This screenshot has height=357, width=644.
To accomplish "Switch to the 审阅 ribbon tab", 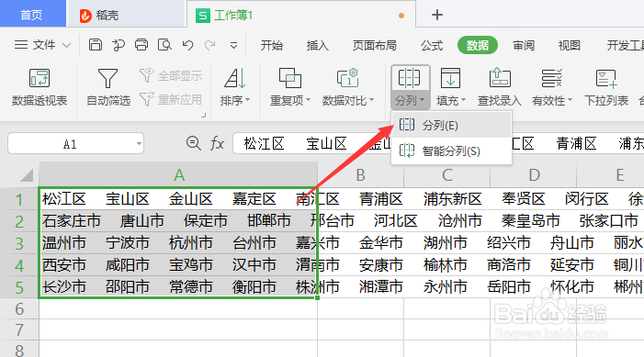I will (x=524, y=45).
